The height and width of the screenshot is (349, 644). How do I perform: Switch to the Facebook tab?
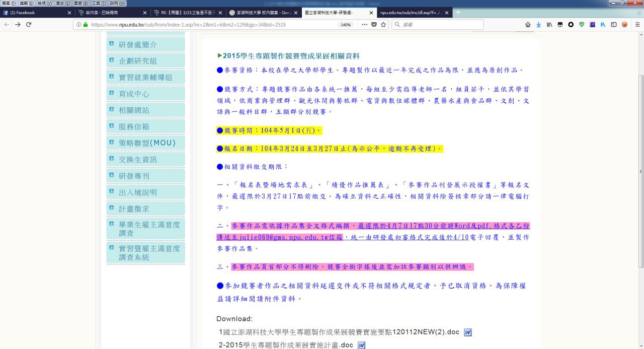coord(35,13)
